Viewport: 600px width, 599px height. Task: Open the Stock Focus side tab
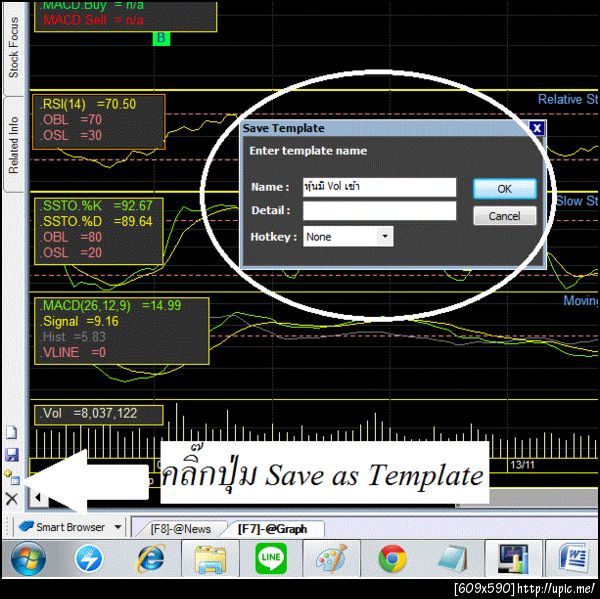coord(14,47)
